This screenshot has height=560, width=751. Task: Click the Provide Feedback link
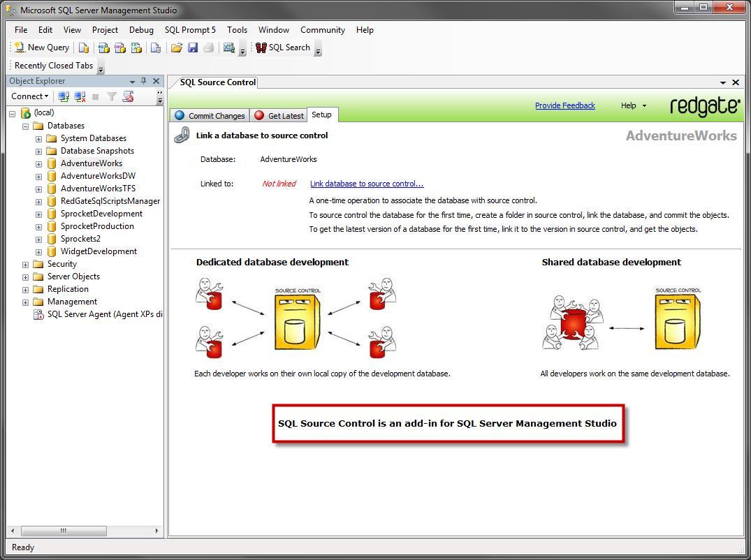pyautogui.click(x=564, y=105)
